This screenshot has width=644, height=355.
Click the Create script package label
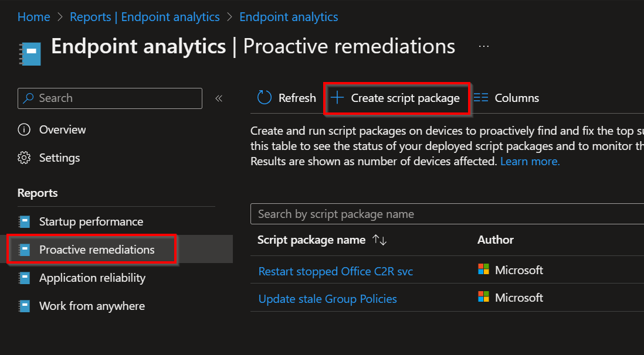(405, 98)
